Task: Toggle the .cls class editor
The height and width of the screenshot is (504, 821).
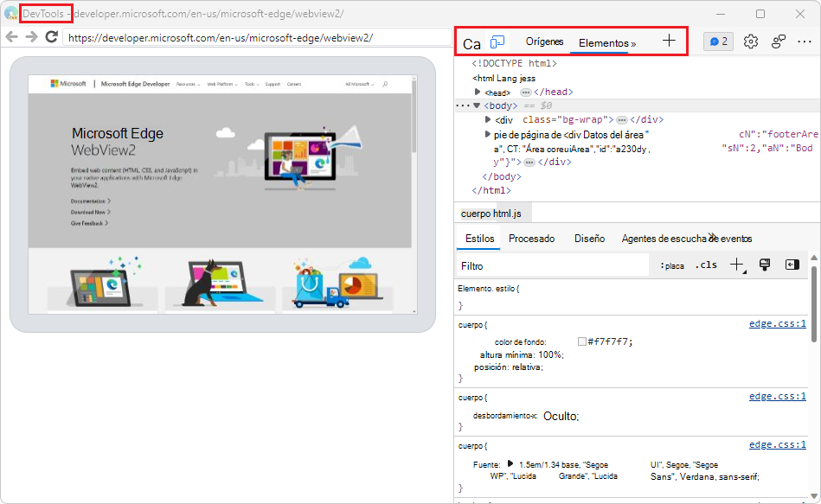Action: (x=706, y=265)
